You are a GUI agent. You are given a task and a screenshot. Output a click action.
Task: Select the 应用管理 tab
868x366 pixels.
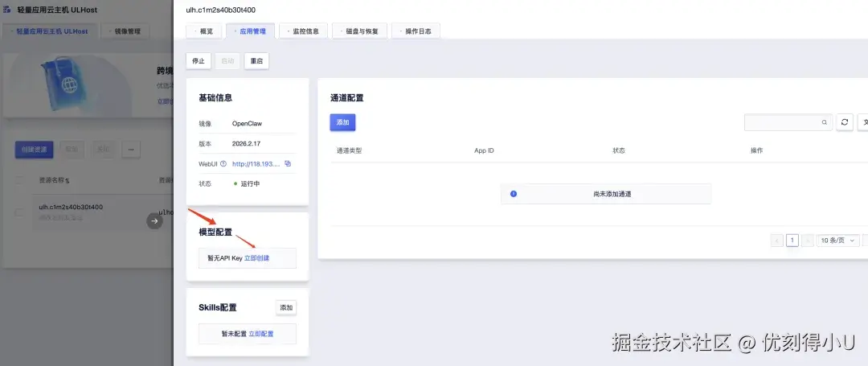click(250, 31)
